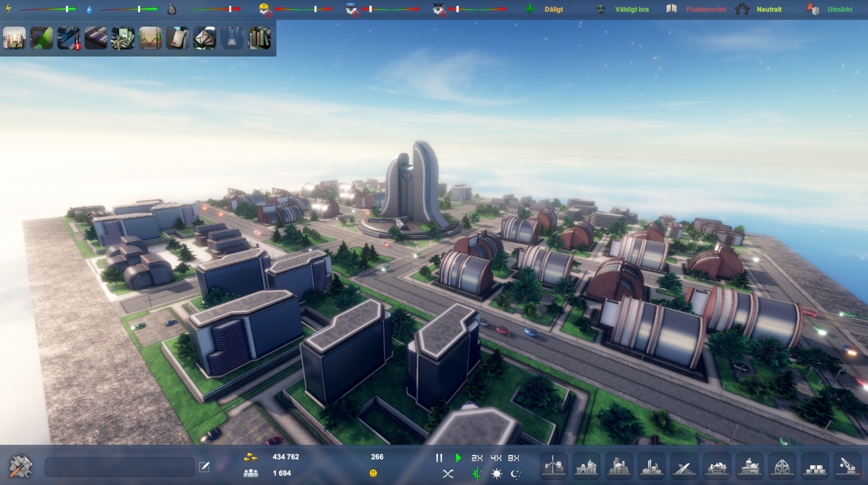868x485 pixels.
Task: Set game speed to 2X
Action: (477, 458)
